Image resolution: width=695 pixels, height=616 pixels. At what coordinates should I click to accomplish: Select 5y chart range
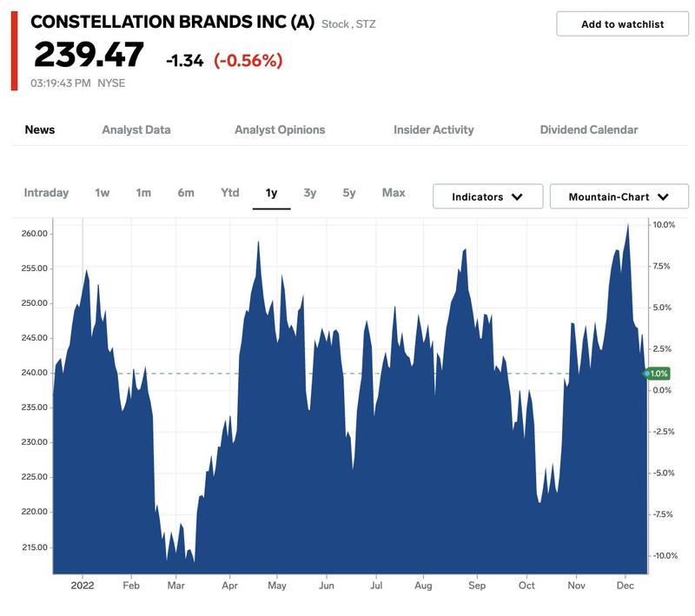tap(349, 193)
